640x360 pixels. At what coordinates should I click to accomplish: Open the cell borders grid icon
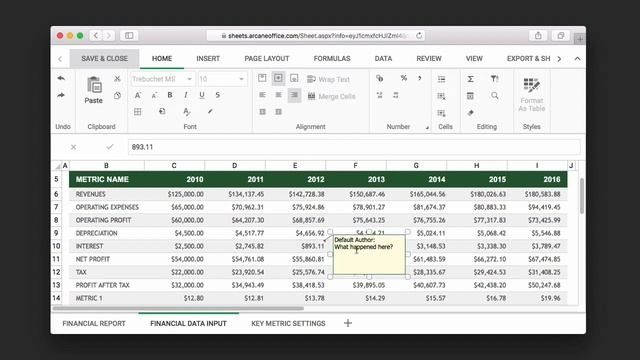point(138,111)
